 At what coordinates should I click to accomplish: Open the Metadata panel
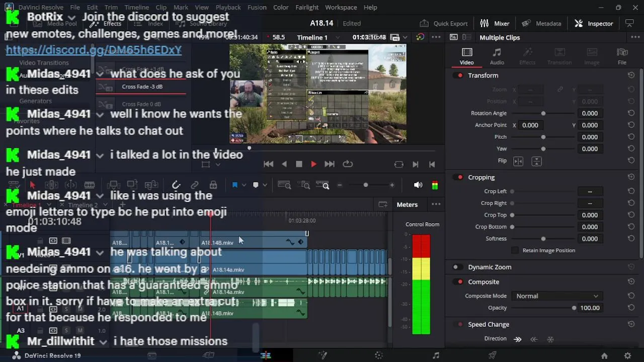(x=541, y=23)
